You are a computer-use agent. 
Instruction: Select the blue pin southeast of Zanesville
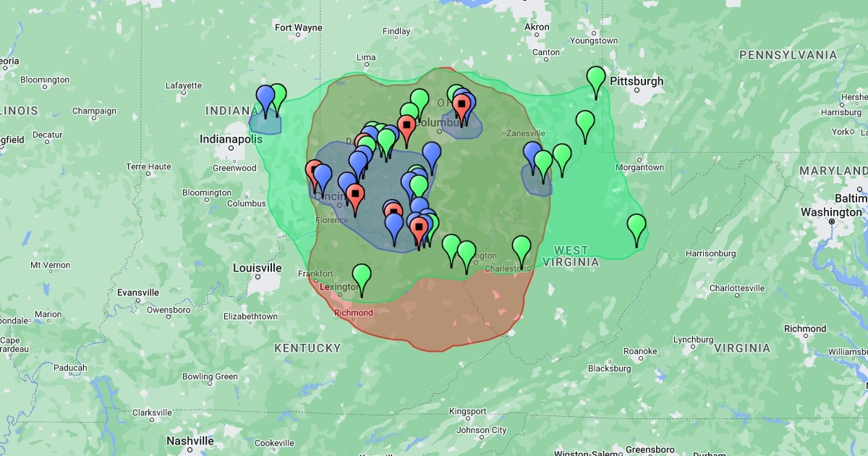pyautogui.click(x=533, y=154)
